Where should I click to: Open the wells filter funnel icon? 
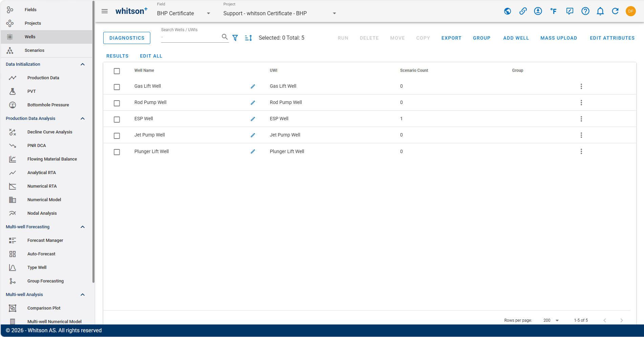[x=235, y=38]
